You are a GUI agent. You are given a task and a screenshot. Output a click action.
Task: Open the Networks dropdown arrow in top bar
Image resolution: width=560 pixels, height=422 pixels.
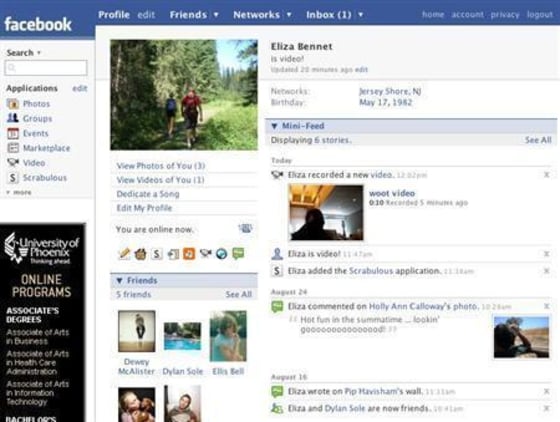[289, 15]
